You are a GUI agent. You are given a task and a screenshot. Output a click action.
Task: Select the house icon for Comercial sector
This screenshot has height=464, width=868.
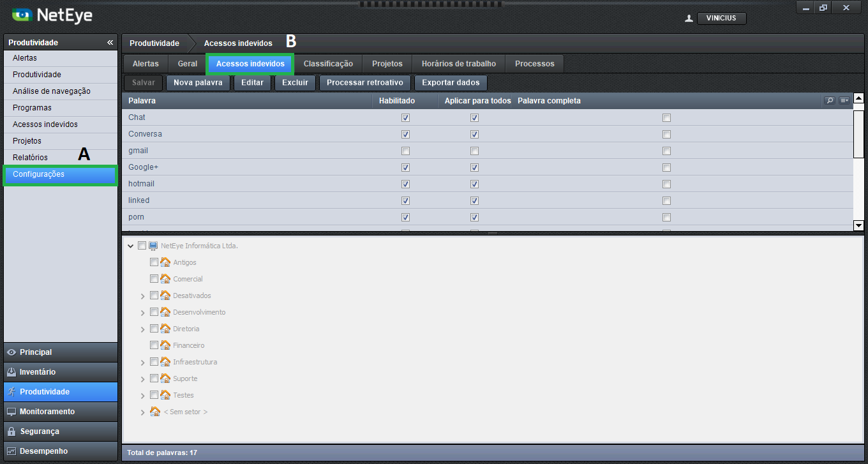coord(165,279)
